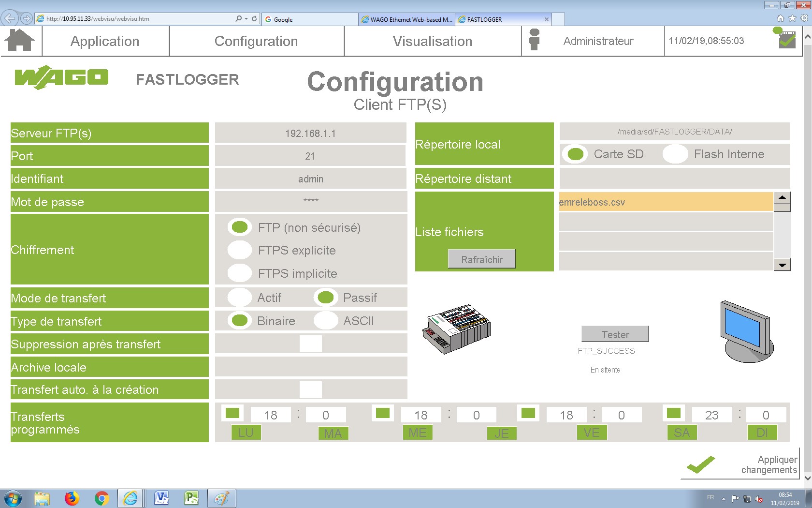This screenshot has width=812, height=508.
Task: Select Binaire transfer type
Action: point(240,320)
